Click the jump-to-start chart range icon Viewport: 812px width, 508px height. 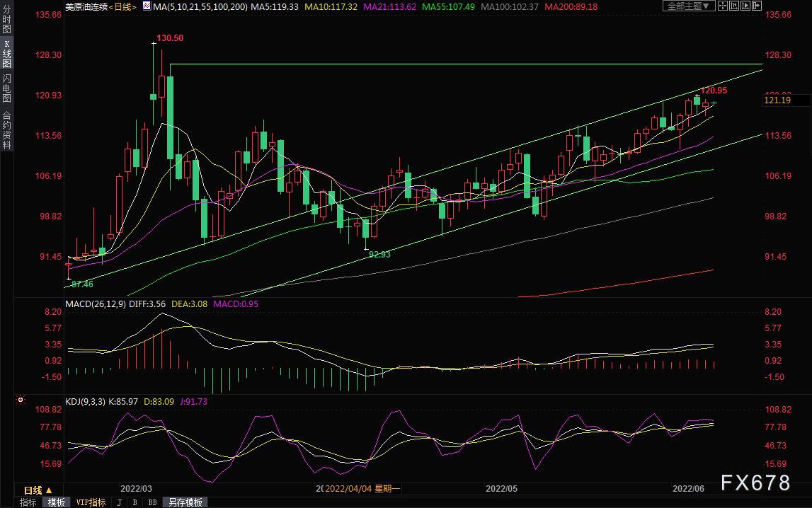pyautogui.click(x=734, y=6)
